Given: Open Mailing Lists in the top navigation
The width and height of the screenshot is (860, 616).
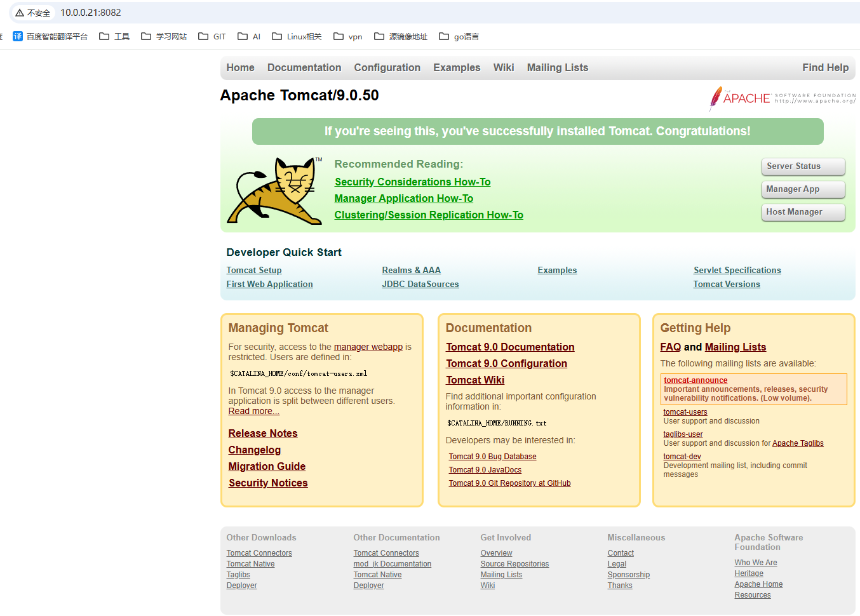Looking at the screenshot, I should tap(558, 67).
